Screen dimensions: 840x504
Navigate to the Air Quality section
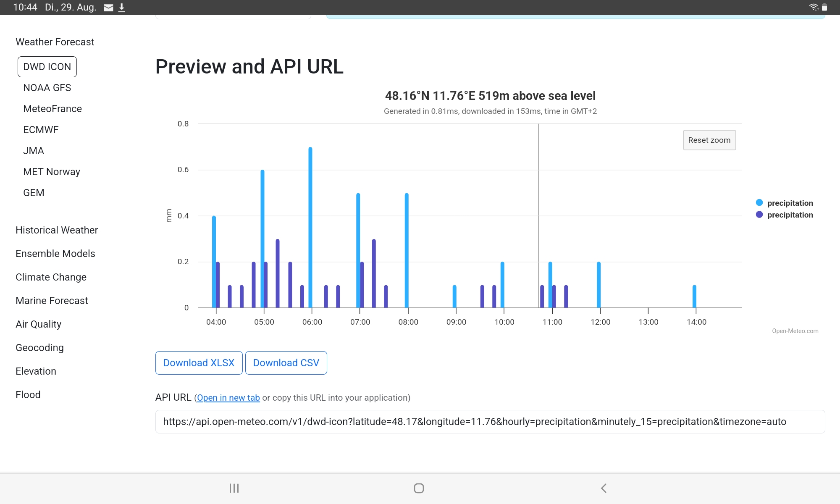(x=38, y=324)
